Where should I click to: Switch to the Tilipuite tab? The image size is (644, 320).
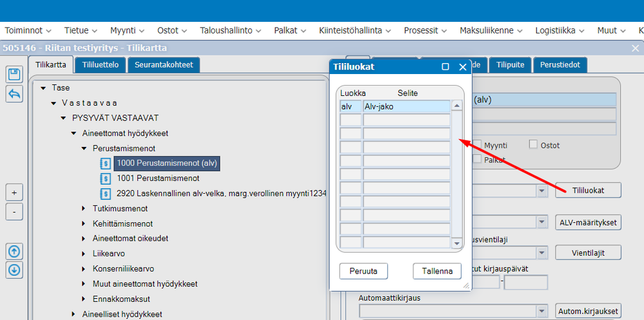[510, 65]
